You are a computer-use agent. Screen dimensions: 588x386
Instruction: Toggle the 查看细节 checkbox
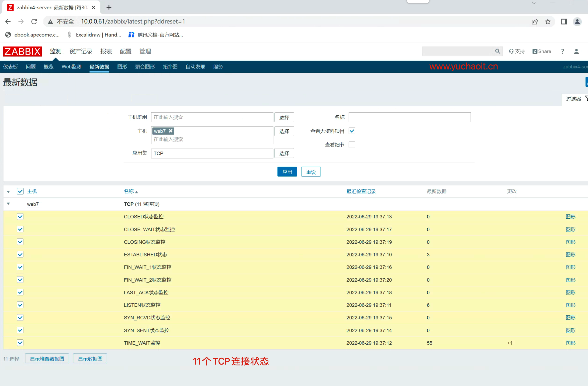tap(352, 145)
